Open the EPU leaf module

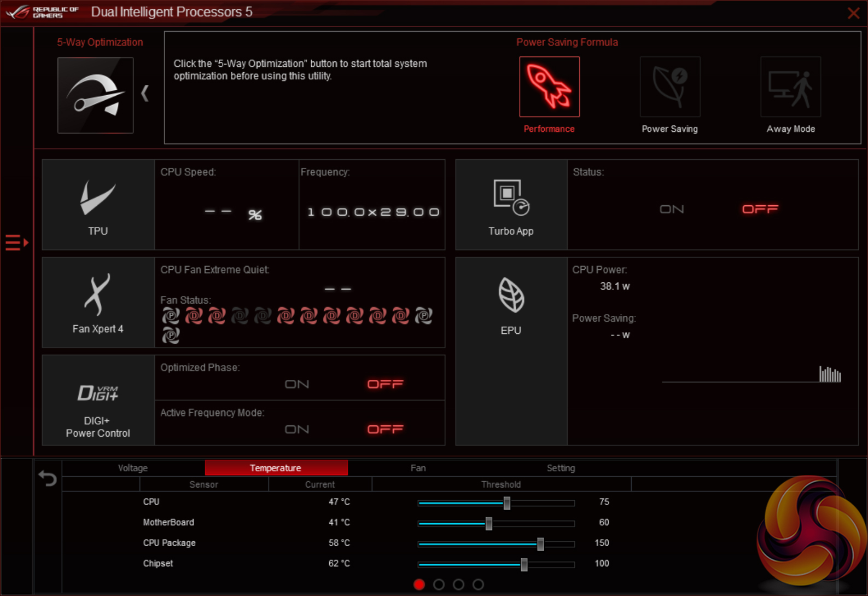[x=511, y=303]
